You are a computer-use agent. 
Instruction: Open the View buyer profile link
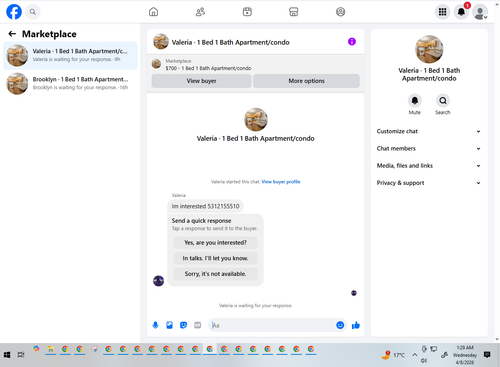coord(281,182)
